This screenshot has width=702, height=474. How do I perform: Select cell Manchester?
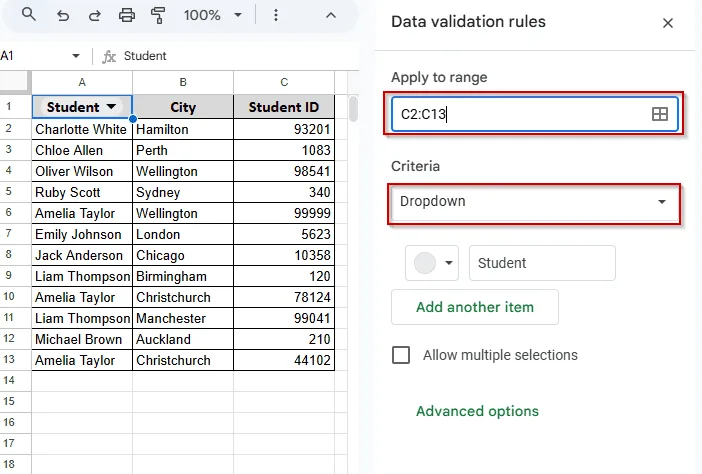coord(183,318)
